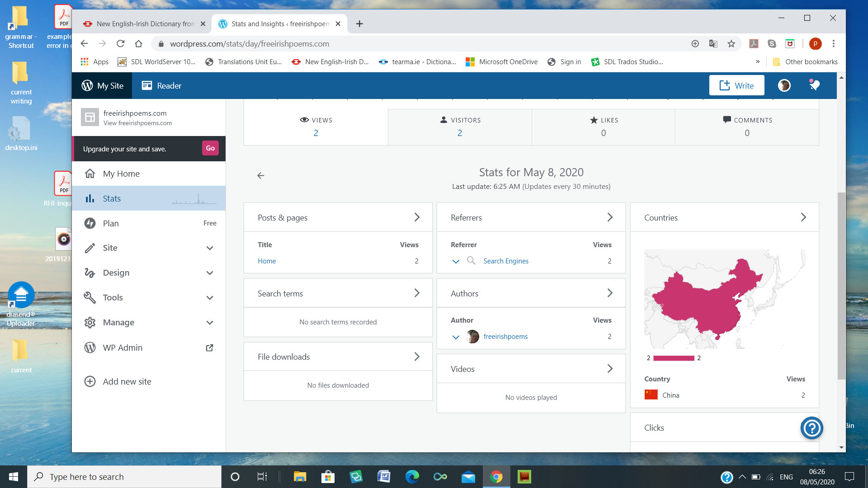
Task: Open WP Admin external link icon
Action: point(209,348)
